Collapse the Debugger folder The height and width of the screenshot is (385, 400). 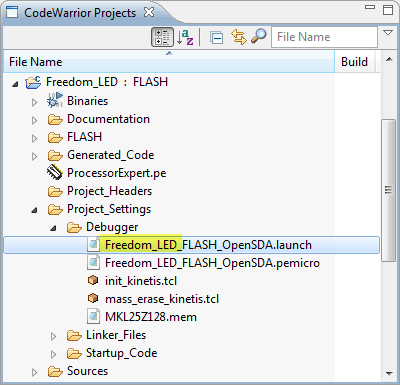point(53,228)
